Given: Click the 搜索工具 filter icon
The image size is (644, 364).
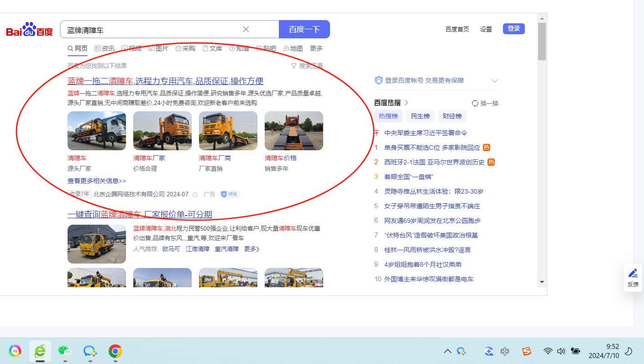Looking at the screenshot, I should 294,66.
